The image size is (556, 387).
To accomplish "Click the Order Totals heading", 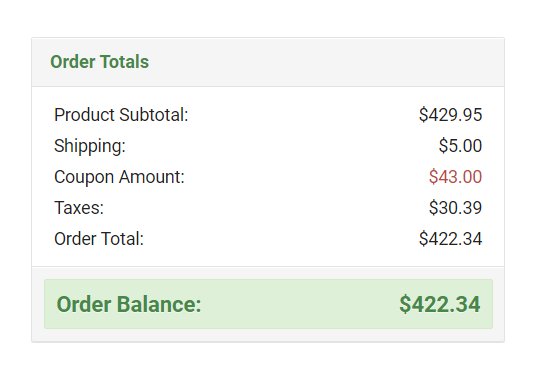I will pos(99,62).
